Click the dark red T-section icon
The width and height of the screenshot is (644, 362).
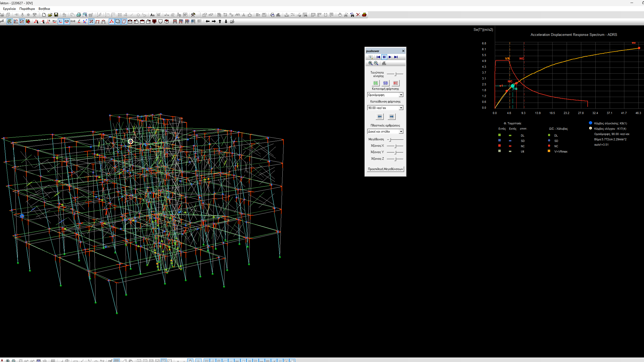pos(154,22)
